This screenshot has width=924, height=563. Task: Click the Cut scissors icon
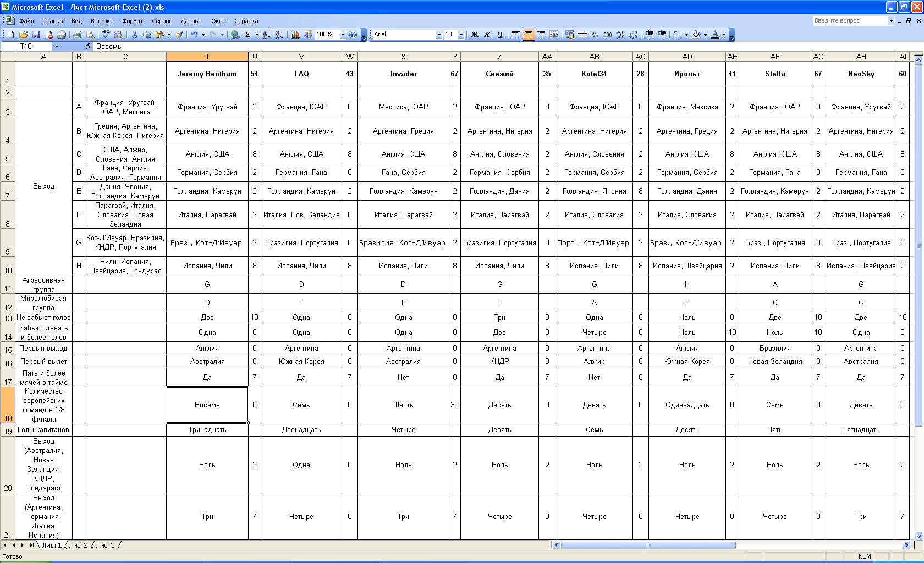coord(134,35)
